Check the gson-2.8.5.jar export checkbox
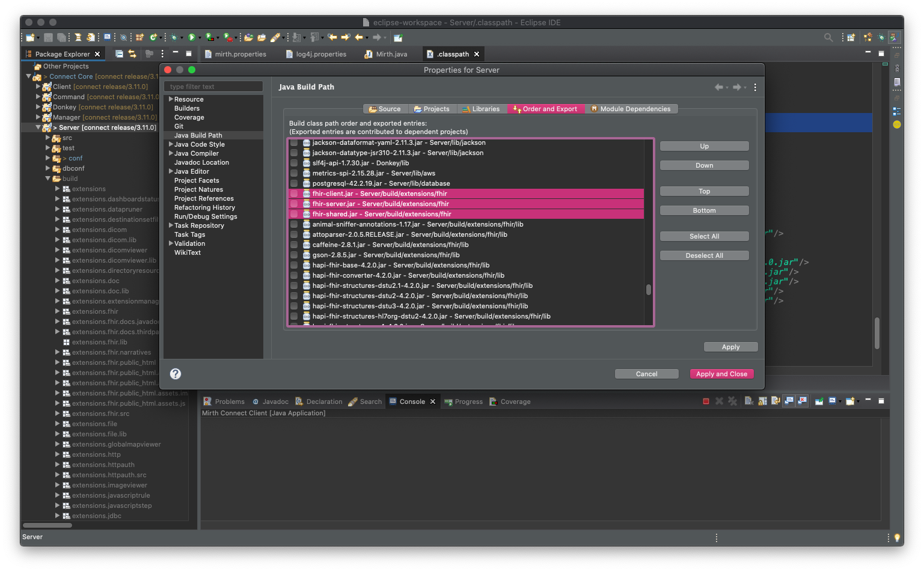The width and height of the screenshot is (924, 571). click(294, 255)
